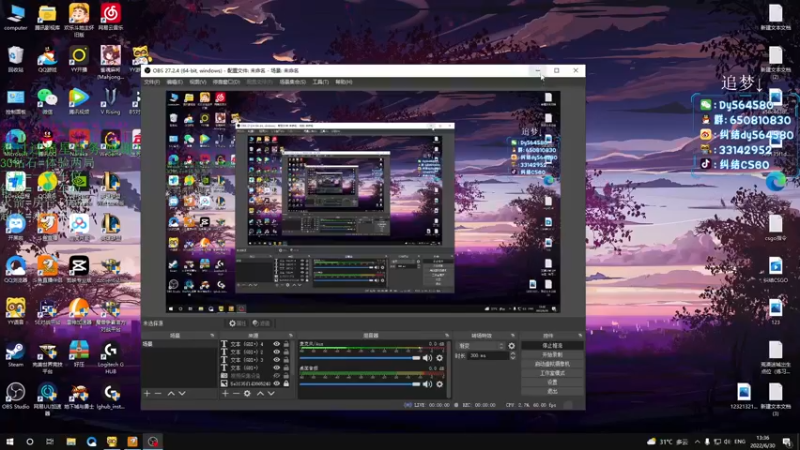Screen dimensions: 800x450
Task: Open Steam desktop shortcut
Action: pyautogui.click(x=15, y=354)
